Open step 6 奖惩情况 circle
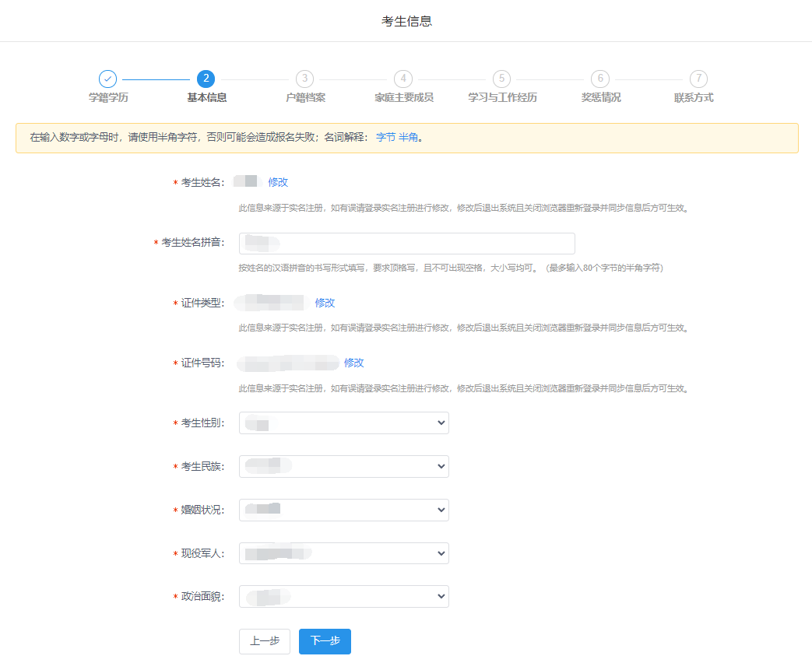This screenshot has height=670, width=812. coord(600,79)
